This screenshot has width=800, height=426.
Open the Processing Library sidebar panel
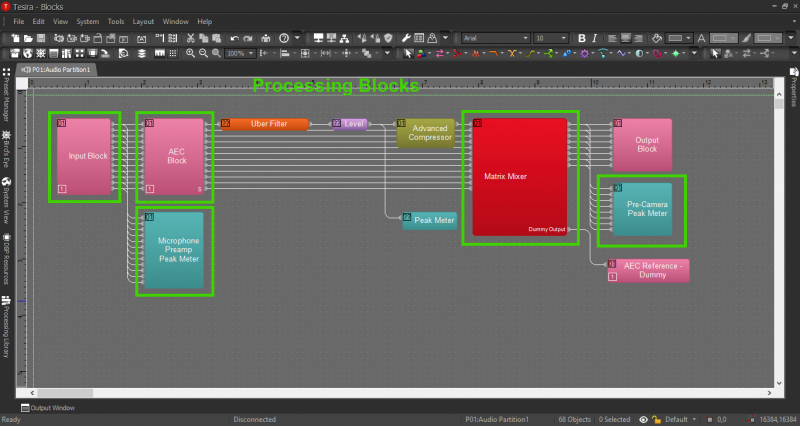6,327
